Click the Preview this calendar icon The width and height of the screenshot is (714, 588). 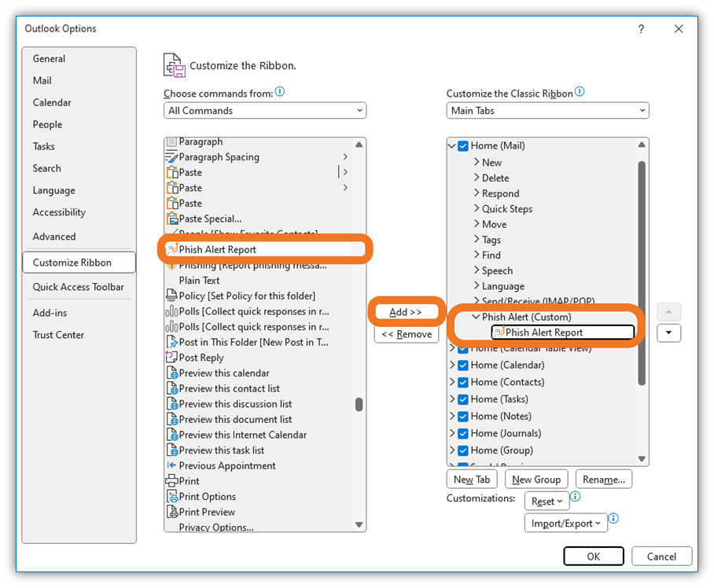coord(172,373)
